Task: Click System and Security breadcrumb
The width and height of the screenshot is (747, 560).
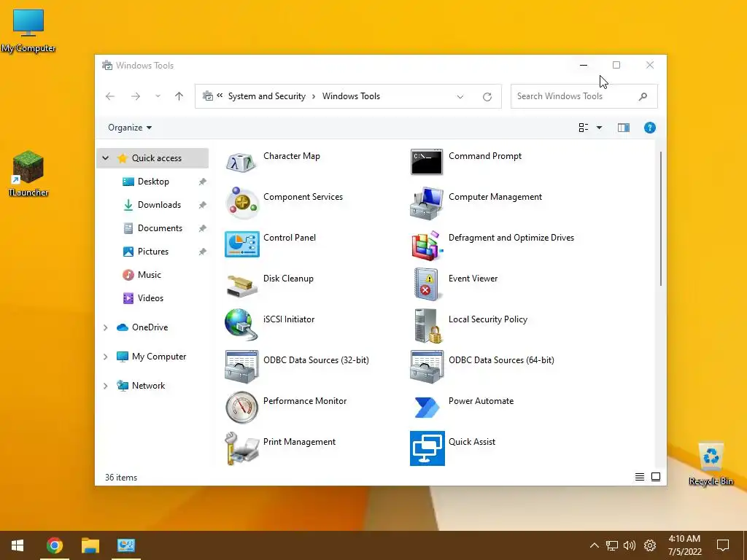Action: (267, 96)
